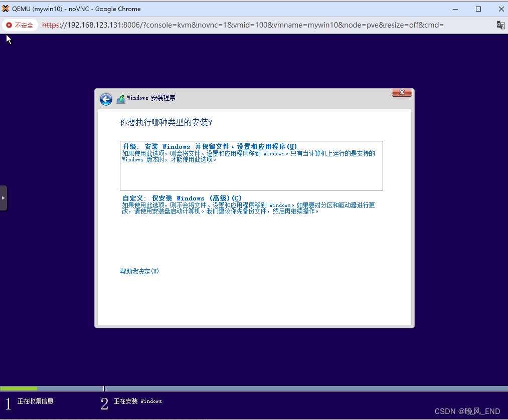Click the green setup progress bar

[19, 388]
